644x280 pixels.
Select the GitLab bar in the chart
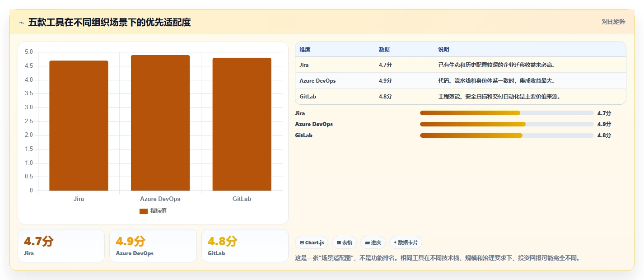coord(242,124)
